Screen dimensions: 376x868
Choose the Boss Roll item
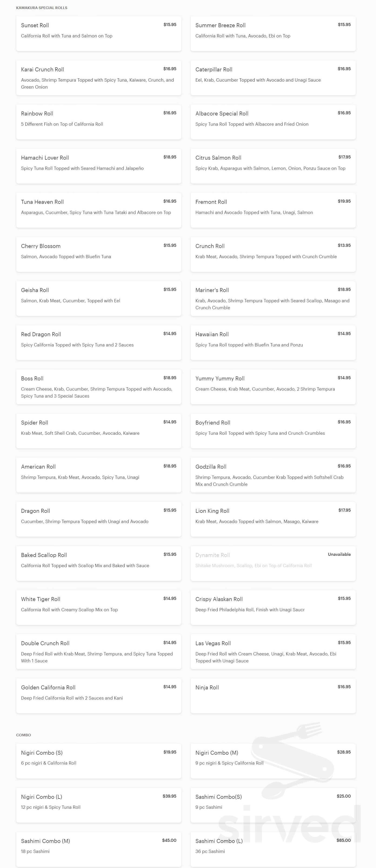click(x=98, y=387)
